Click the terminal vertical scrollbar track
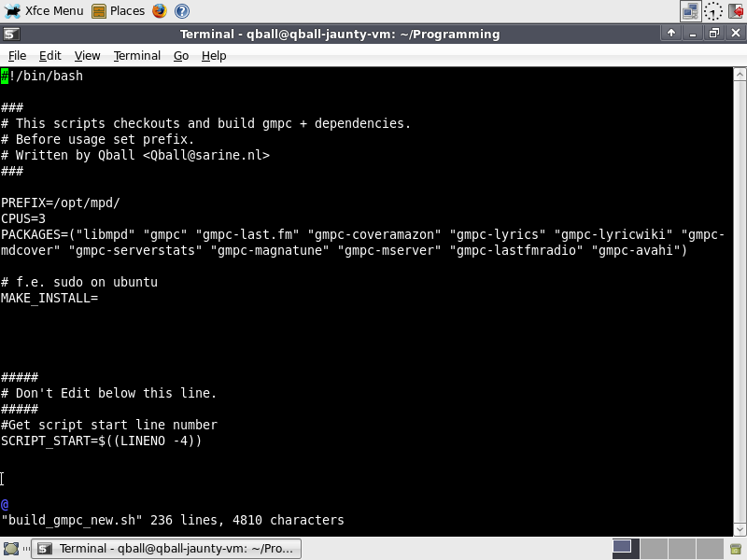Screen dimensions: 747x560 pyautogui.click(x=740, y=301)
